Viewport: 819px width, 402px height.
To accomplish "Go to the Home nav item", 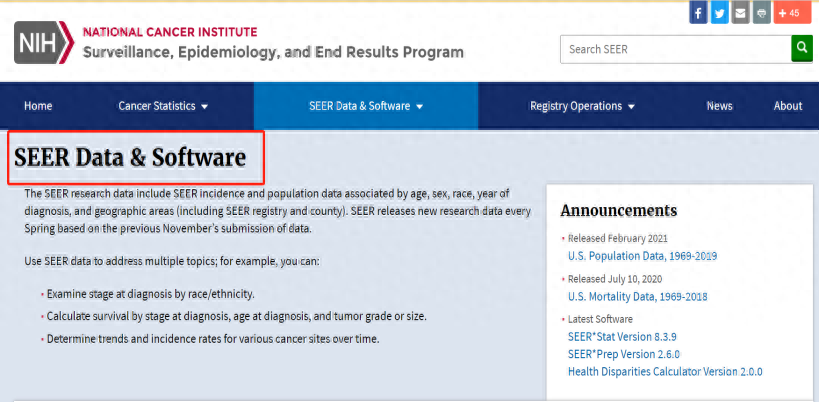I will tap(38, 106).
